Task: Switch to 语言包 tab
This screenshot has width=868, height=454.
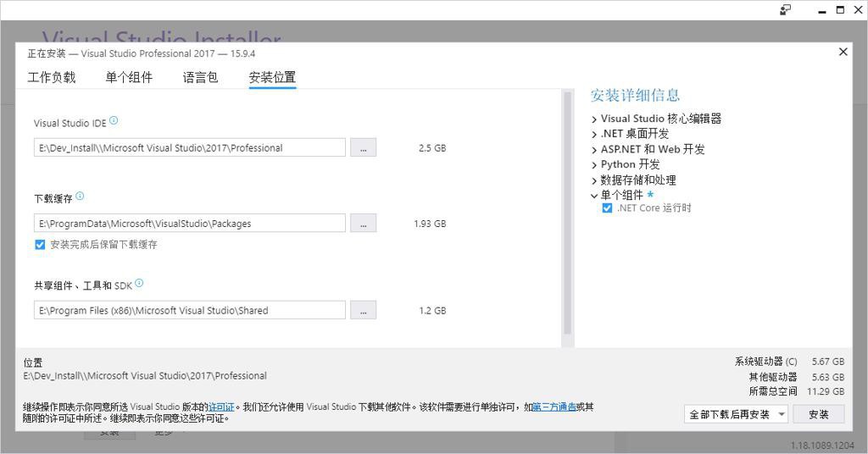Action: click(x=200, y=77)
